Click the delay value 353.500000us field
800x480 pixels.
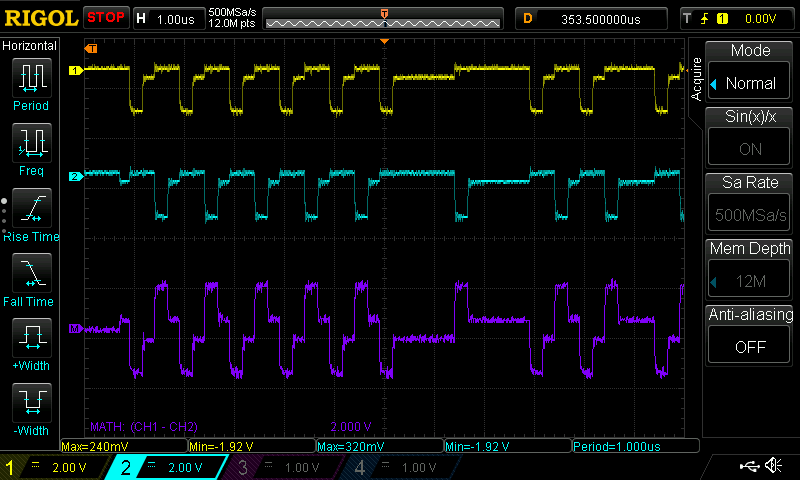(598, 18)
